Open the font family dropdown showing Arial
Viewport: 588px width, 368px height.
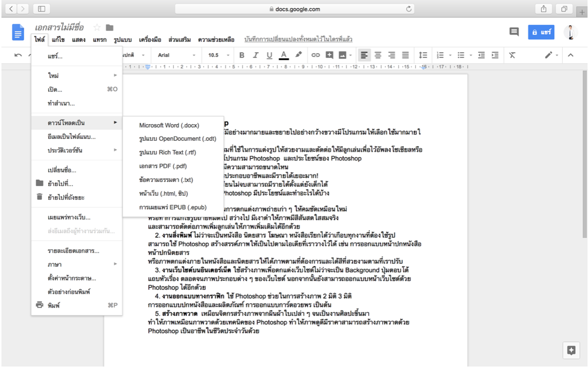click(177, 55)
